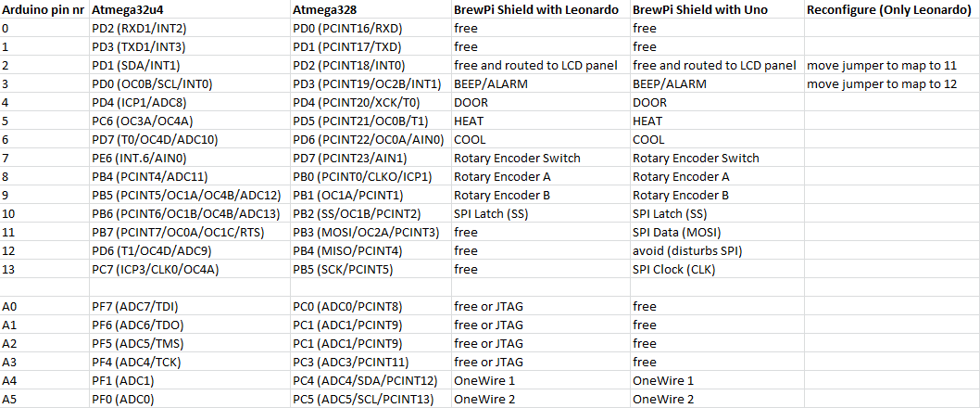980x408 pixels.
Task: Click the PC5 (ADC5/SCL/PCINT13) cell
Action: (x=371, y=400)
